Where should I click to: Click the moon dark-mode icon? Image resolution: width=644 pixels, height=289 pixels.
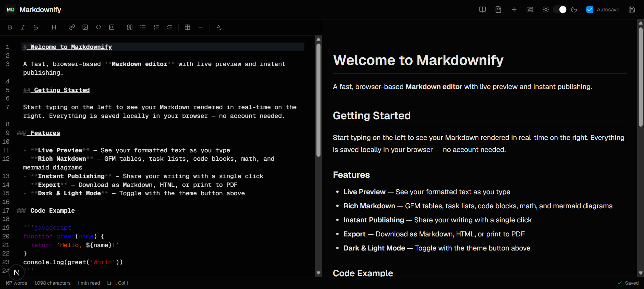(574, 10)
